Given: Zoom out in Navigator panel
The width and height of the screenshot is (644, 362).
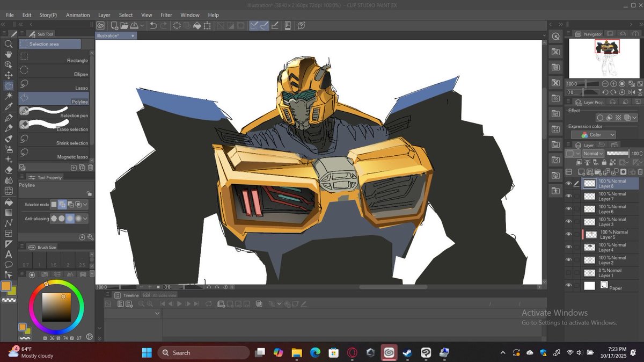Looking at the screenshot, I should [x=605, y=84].
